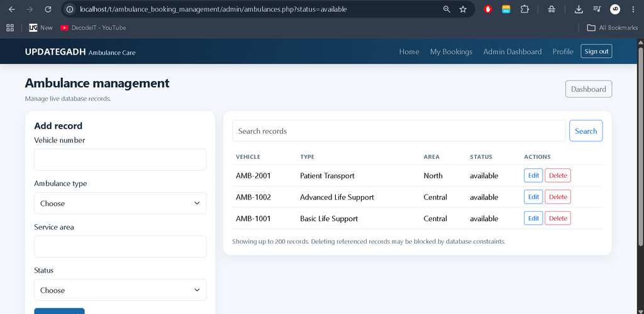Open browser Downloads icon
Viewport: 644px width, 314px height.
tap(579, 9)
